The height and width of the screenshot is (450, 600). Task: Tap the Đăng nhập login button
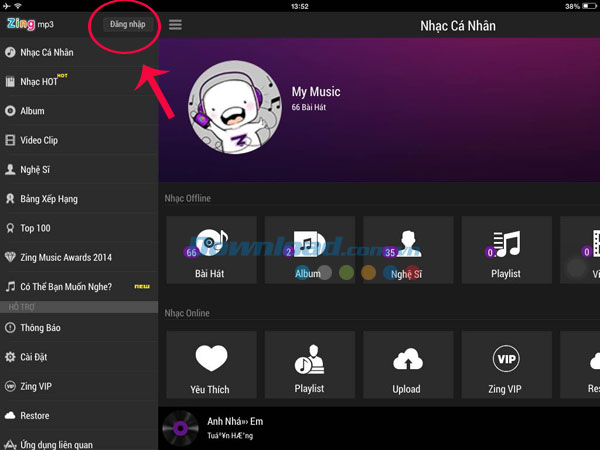point(128,24)
